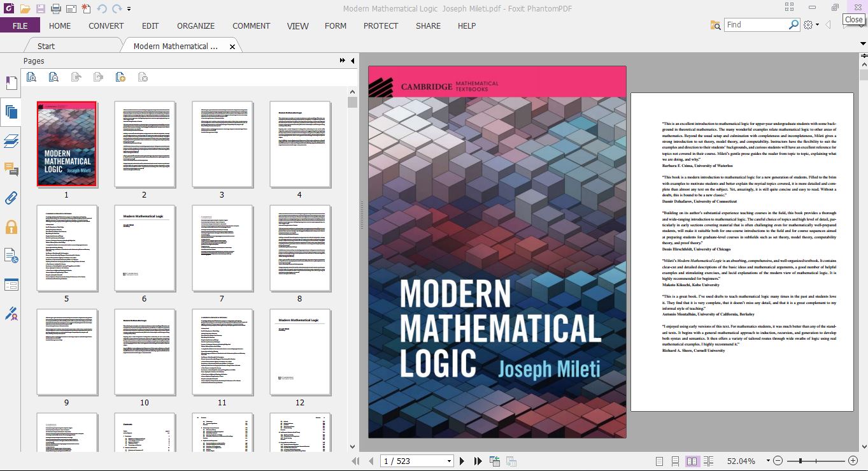
Task: Click the Find magnifier search button
Action: 793,25
